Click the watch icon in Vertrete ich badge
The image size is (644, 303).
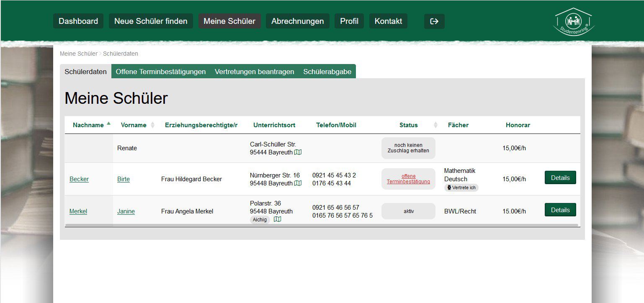point(449,188)
